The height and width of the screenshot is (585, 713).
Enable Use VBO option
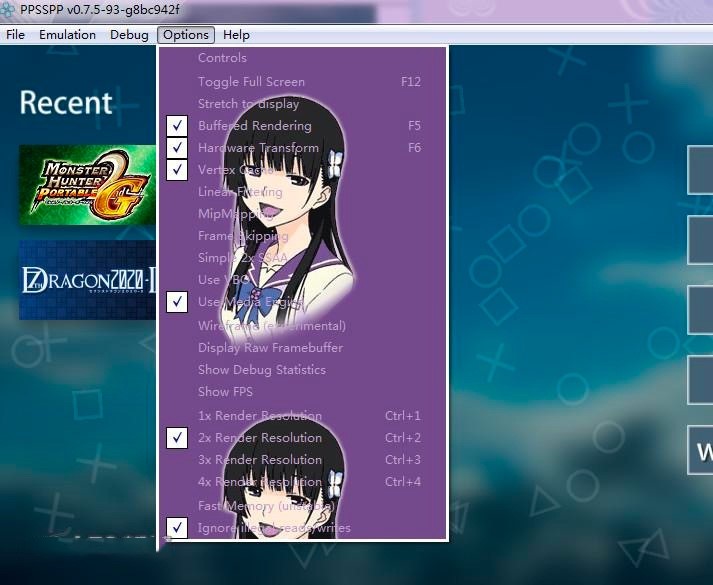302,280
